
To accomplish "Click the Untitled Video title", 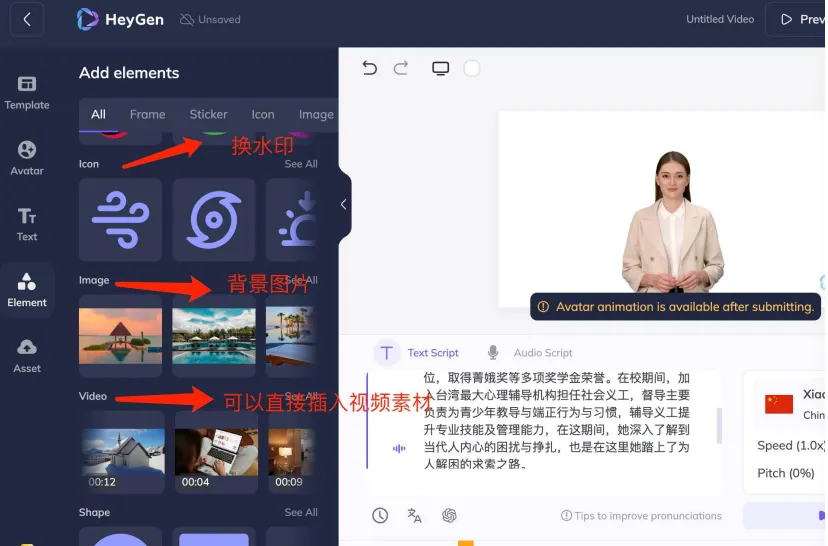I will (720, 20).
